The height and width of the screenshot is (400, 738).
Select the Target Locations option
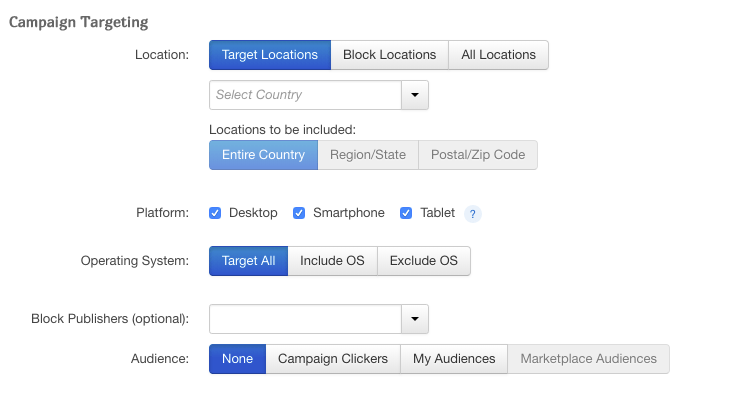[270, 55]
